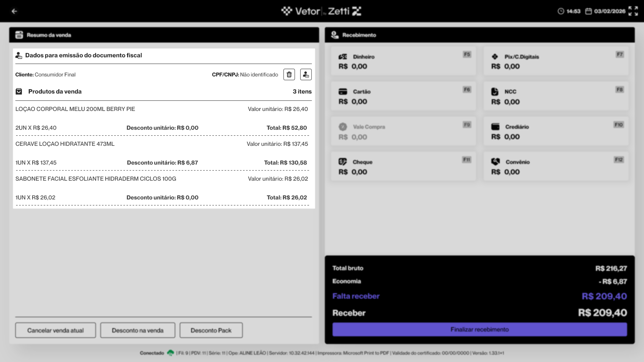Click Cancelar venda atual button
This screenshot has height=362, width=644.
point(55,330)
